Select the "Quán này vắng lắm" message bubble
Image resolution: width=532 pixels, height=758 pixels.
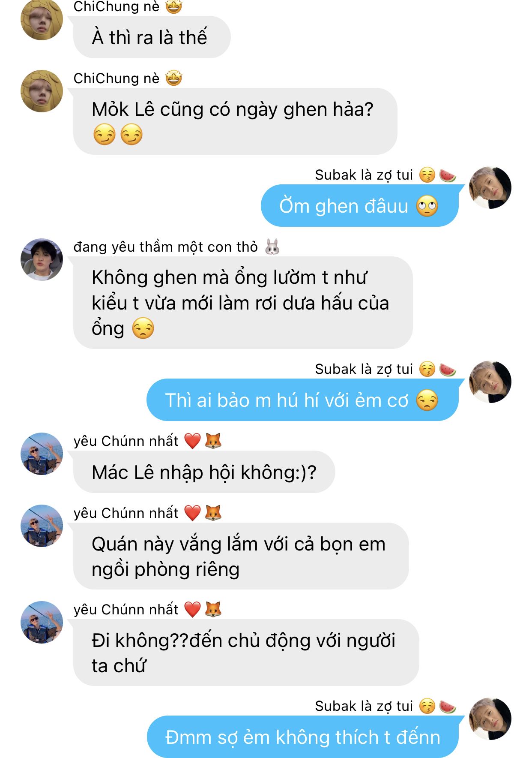coord(241,556)
